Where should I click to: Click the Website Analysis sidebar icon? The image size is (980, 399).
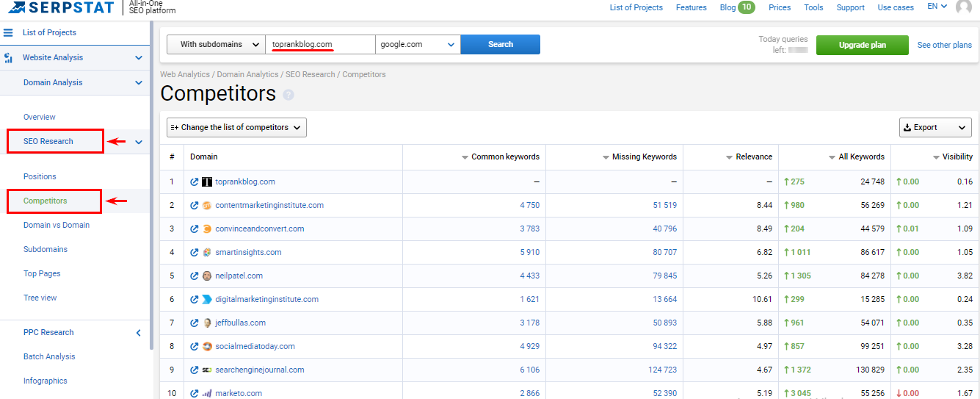click(9, 57)
